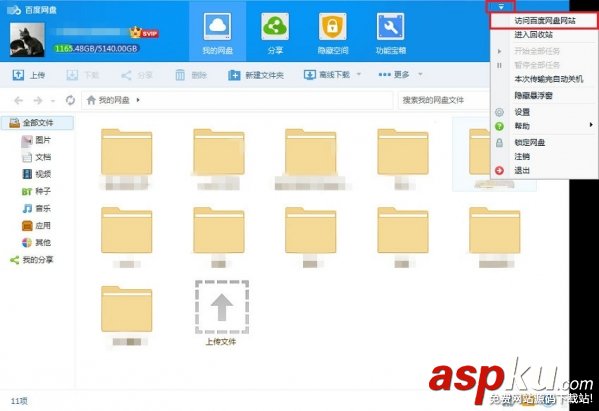Select 音乐 category in sidebar
Screen dimensions: 599x411
(x=36, y=208)
